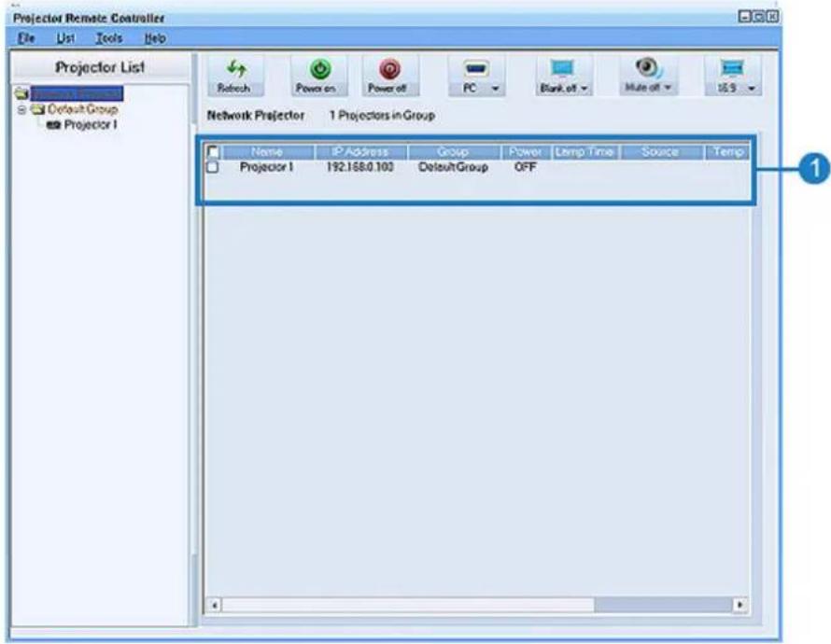Viewport: 831px width, 644px height.
Task: Select Default Group in projector tree
Action: click(x=83, y=109)
